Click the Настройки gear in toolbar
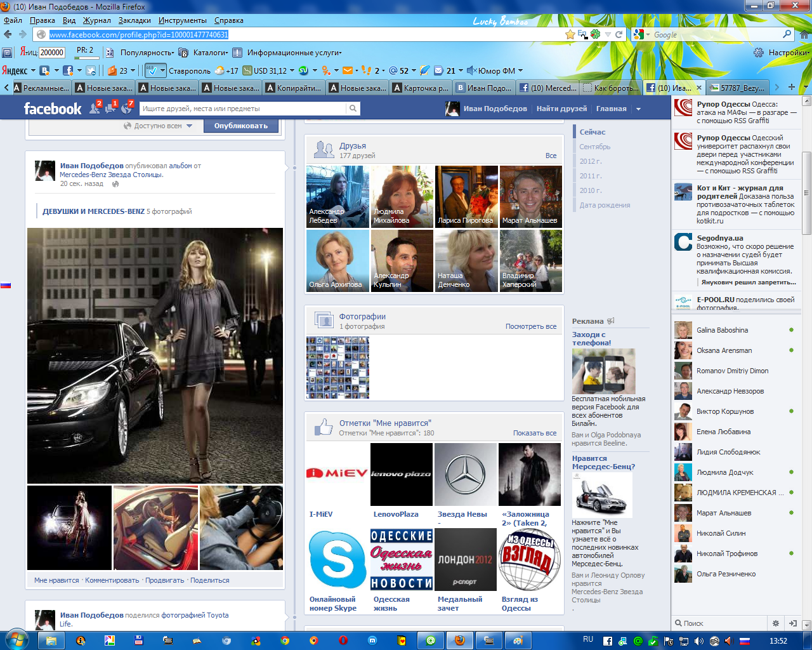Screen dimensions: 812x650 click(x=759, y=53)
